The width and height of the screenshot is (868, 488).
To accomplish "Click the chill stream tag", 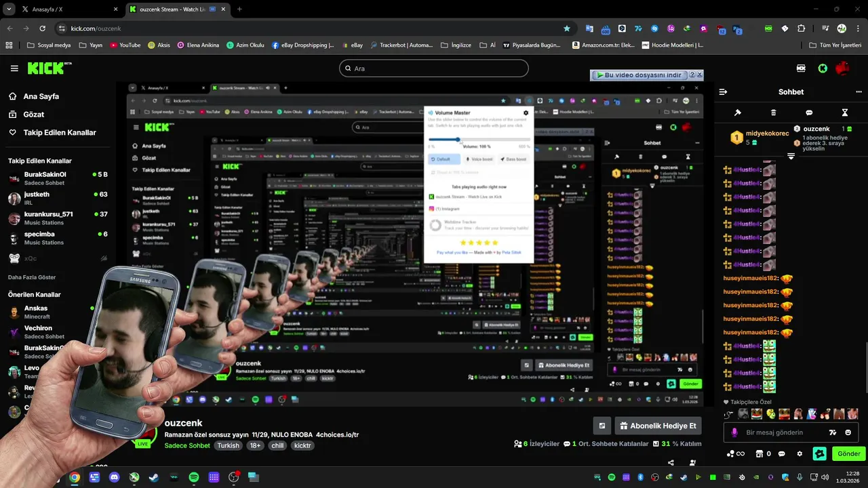I will click(277, 445).
